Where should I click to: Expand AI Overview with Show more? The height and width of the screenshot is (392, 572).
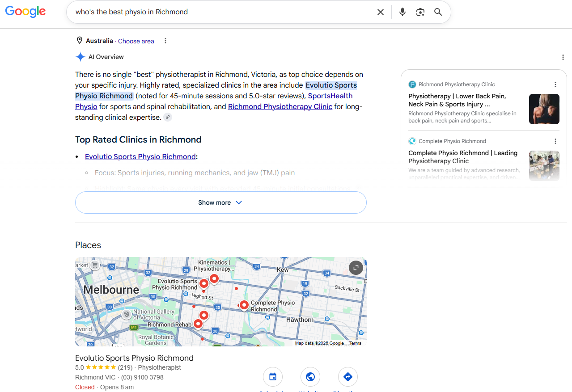tap(221, 202)
